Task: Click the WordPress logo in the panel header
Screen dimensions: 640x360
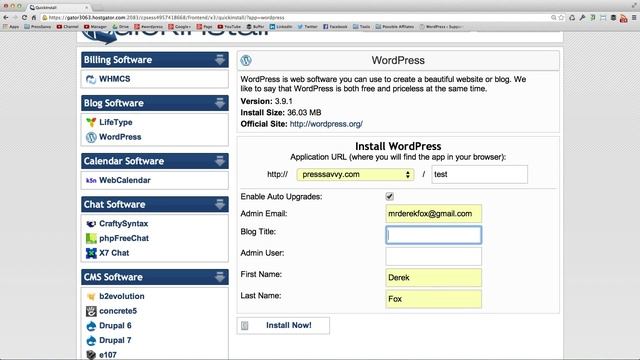Action: click(246, 60)
